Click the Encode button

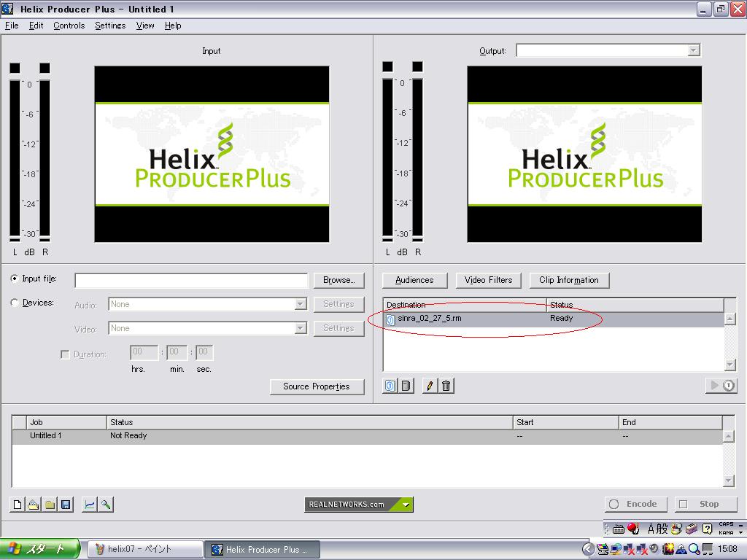tap(635, 504)
